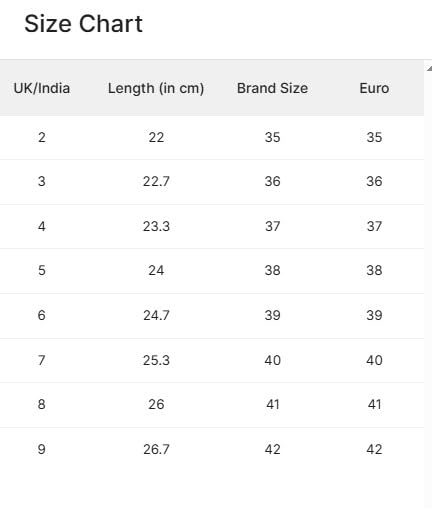432x508 pixels.
Task: Select Brand Size 39 cell
Action: pyautogui.click(x=272, y=315)
